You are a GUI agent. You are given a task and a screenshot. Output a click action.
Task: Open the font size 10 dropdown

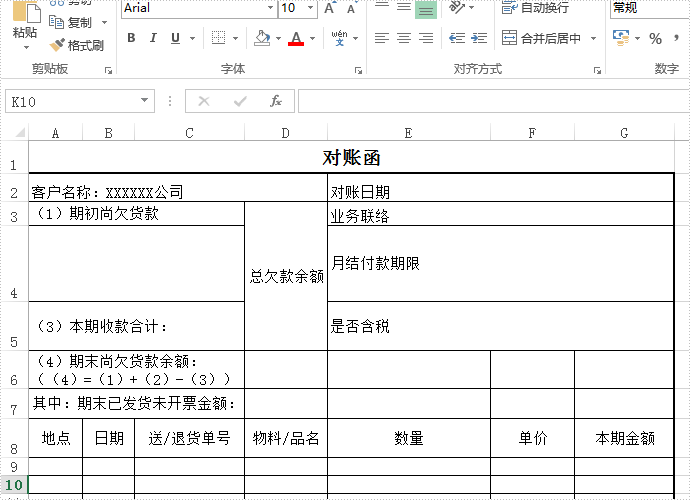click(310, 8)
